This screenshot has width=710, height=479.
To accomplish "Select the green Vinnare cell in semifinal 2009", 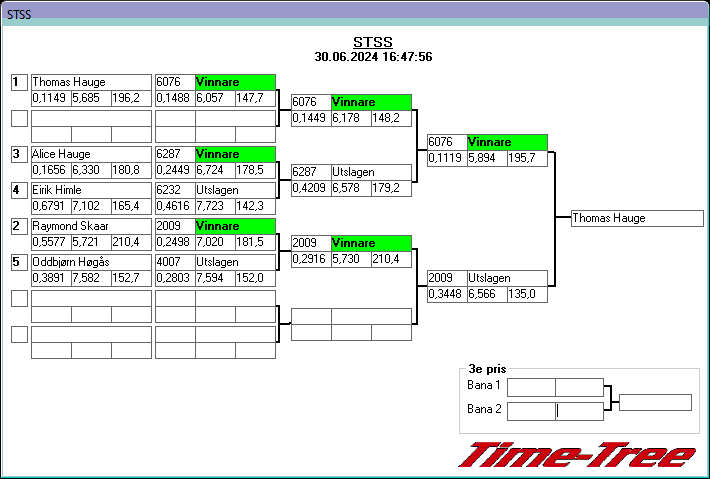I will tap(371, 243).
